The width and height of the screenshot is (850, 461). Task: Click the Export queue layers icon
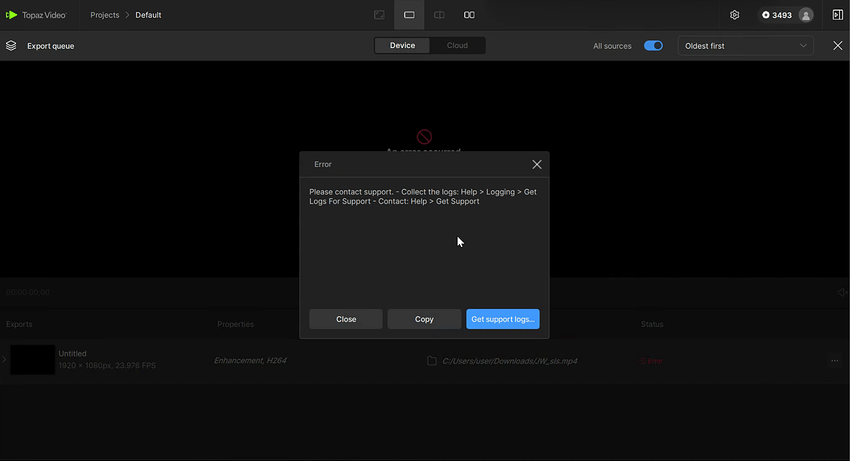pos(12,46)
